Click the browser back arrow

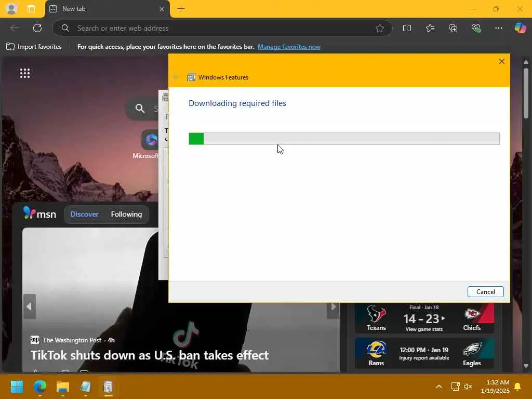(15, 28)
